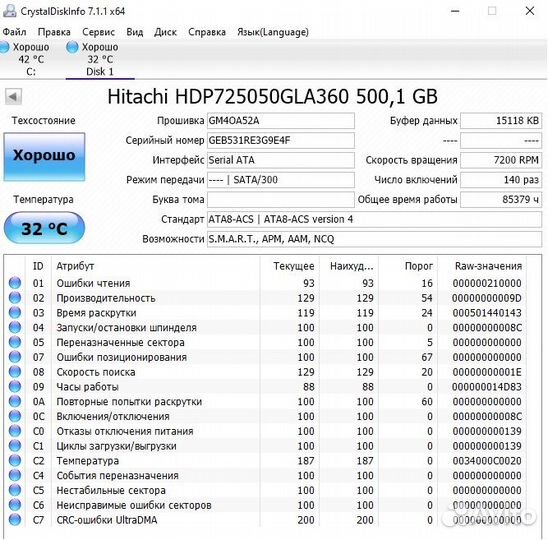The height and width of the screenshot is (540, 548).
Task: Click status icon for Неисправимые ошибки секторов row
Action: [15, 505]
